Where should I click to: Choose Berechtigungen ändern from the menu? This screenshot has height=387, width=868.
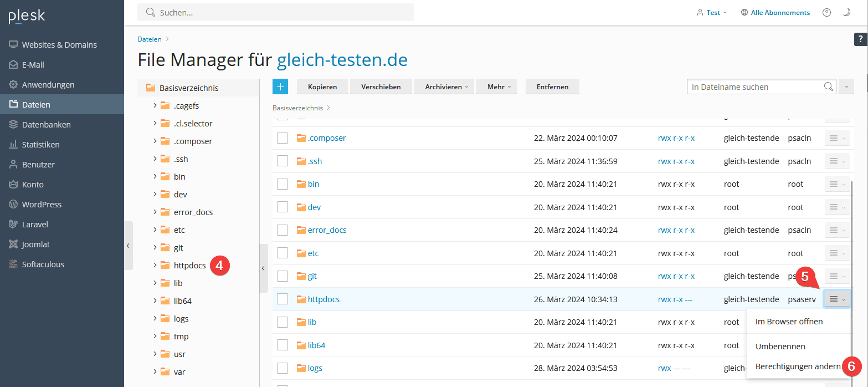point(797,366)
